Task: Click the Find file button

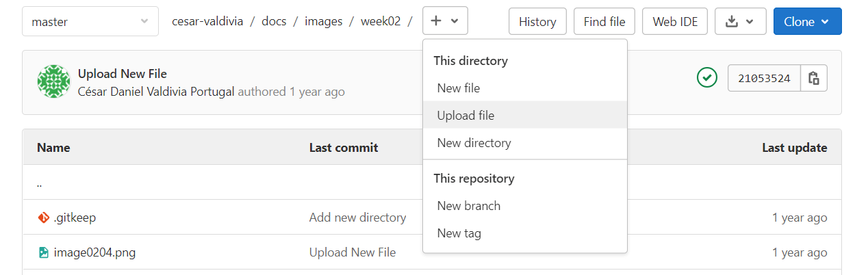Action: coord(604,22)
